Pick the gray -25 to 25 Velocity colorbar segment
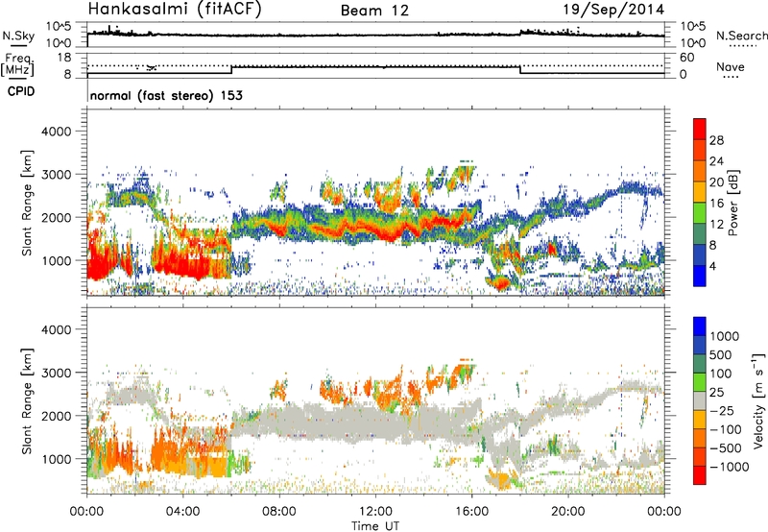The image size is (768, 532). point(700,400)
